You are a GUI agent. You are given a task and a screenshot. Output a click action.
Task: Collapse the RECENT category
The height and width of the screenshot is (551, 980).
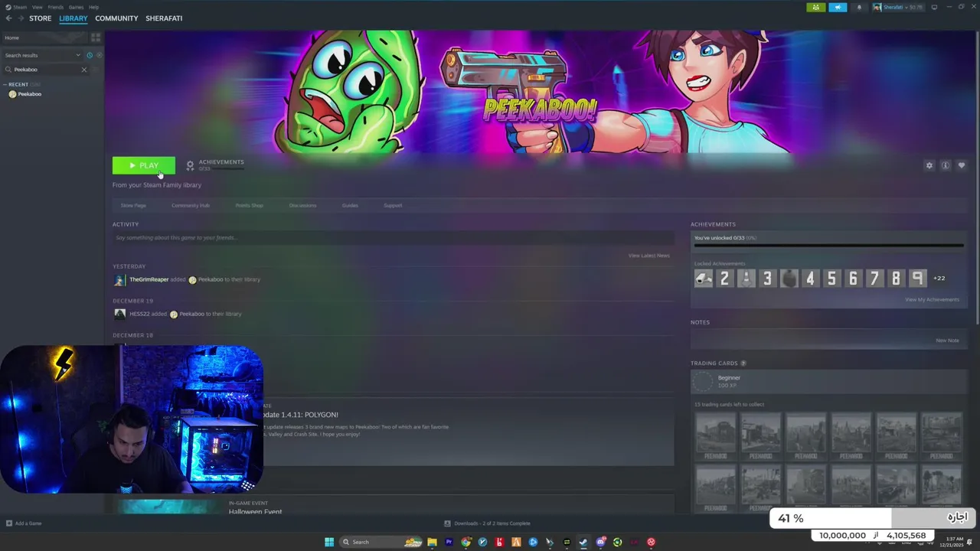coord(6,84)
